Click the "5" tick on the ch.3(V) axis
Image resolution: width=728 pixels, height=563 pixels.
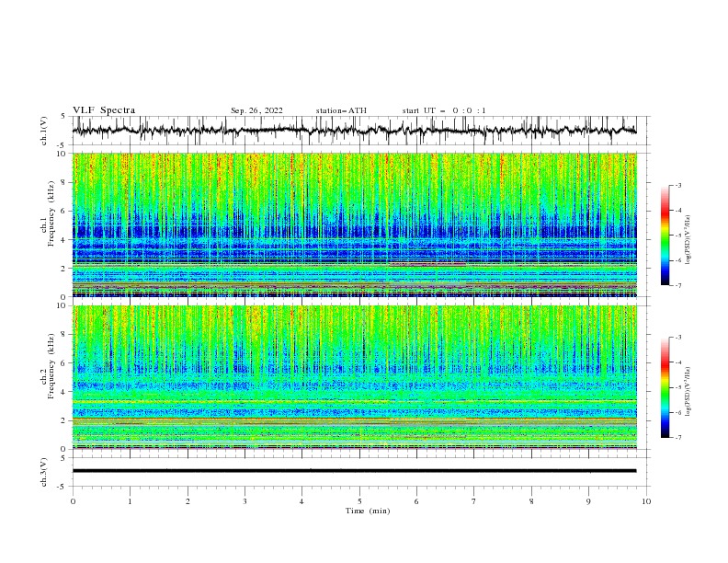click(x=64, y=458)
